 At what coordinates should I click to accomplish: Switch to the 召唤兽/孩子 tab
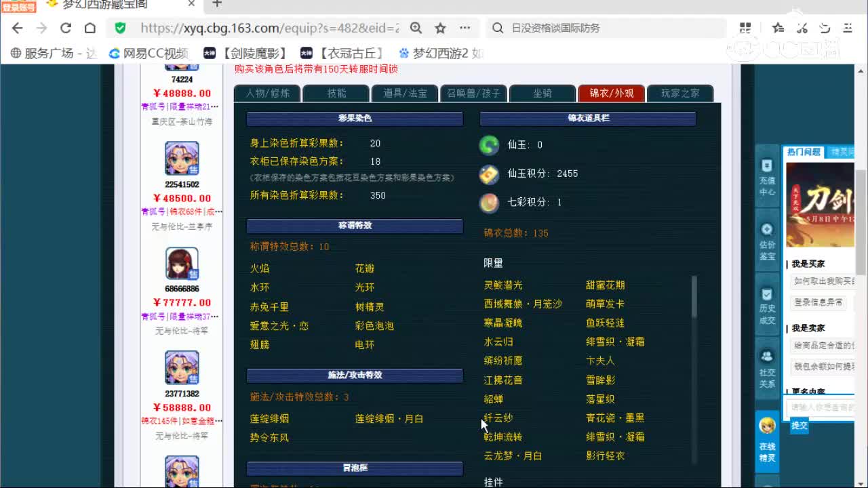[473, 94]
